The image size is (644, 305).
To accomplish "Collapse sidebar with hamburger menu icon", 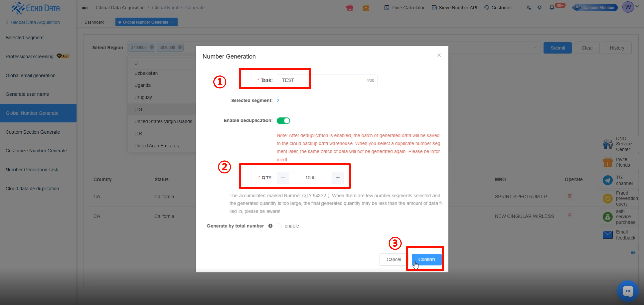I will [x=85, y=8].
